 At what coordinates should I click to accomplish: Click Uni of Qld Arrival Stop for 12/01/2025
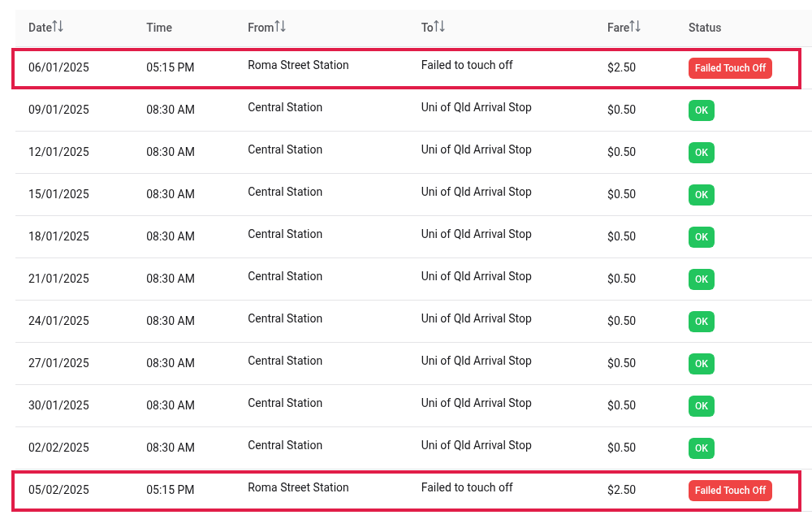click(477, 149)
